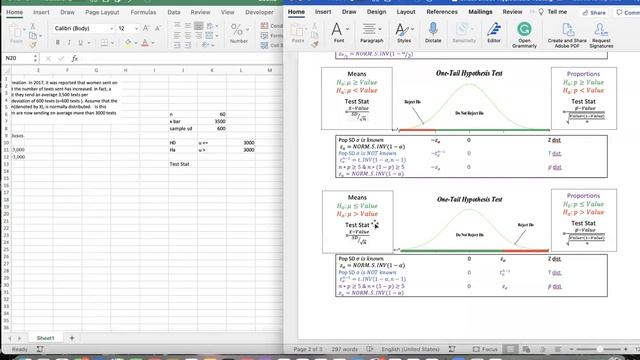Click Underline in Excel ribbon

[80, 43]
